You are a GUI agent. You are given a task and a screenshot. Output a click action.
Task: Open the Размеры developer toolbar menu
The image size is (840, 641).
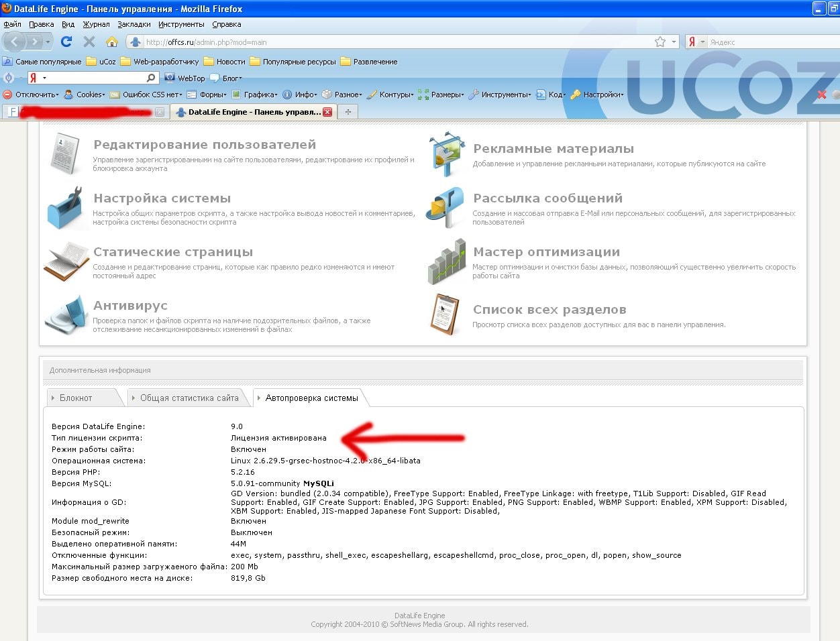441,95
